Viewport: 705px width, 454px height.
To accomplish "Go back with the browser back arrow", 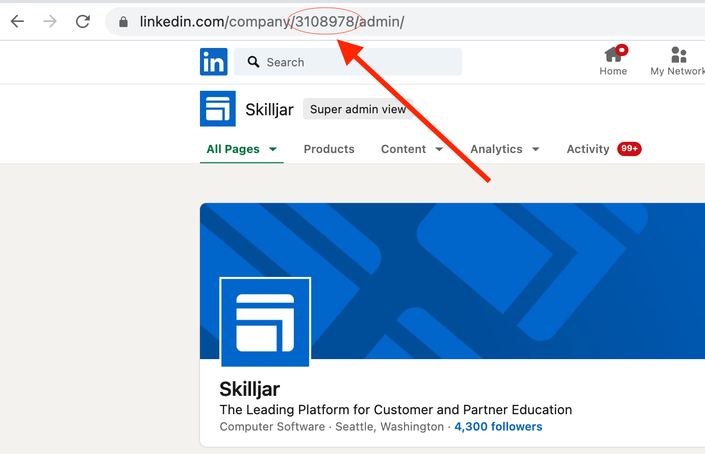I will click(x=17, y=21).
